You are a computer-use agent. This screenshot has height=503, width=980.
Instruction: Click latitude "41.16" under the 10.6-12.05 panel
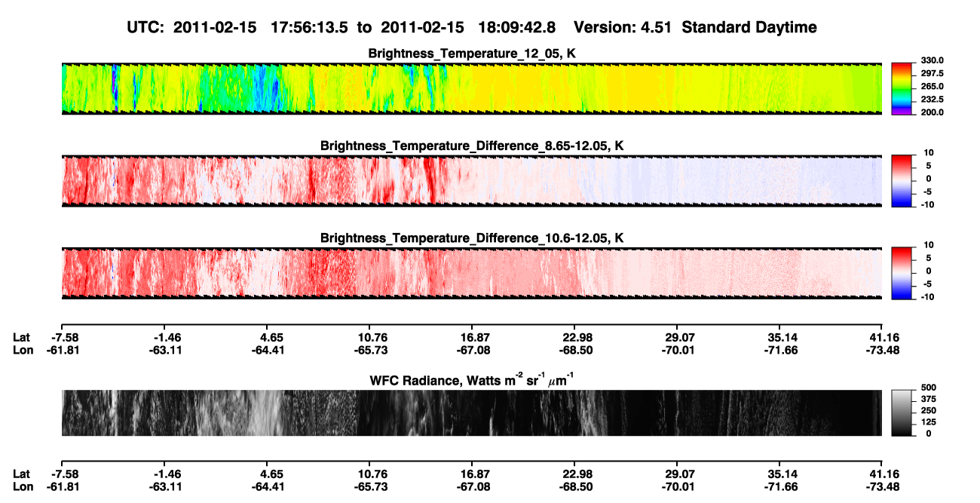(884, 337)
